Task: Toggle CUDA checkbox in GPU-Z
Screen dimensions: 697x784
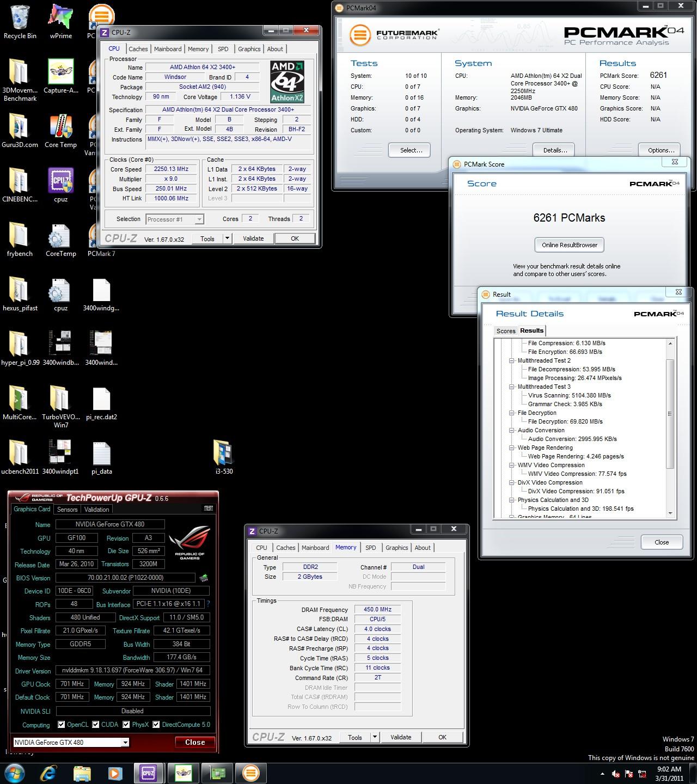Action: tap(96, 725)
